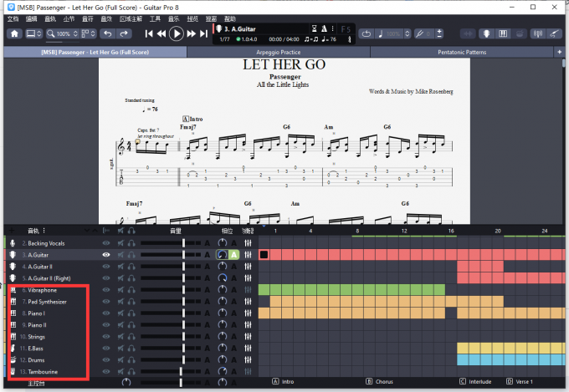
Task: Open the track list options menu
Action: [x=45, y=230]
